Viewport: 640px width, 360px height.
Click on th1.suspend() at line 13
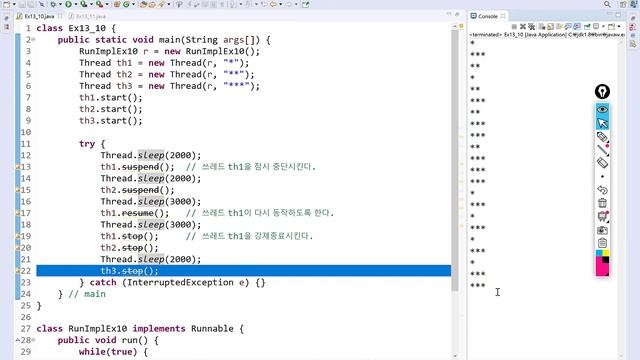click(x=137, y=167)
